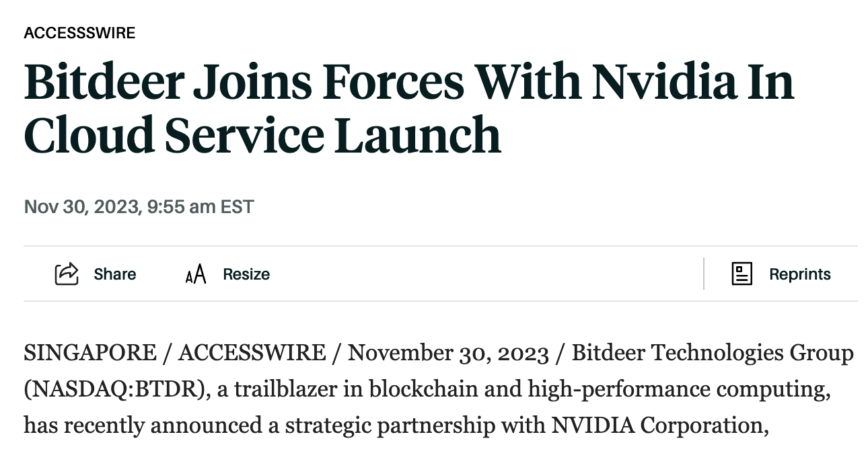Click the AA text resize icon
This screenshot has height=449, width=868.
[x=195, y=274]
